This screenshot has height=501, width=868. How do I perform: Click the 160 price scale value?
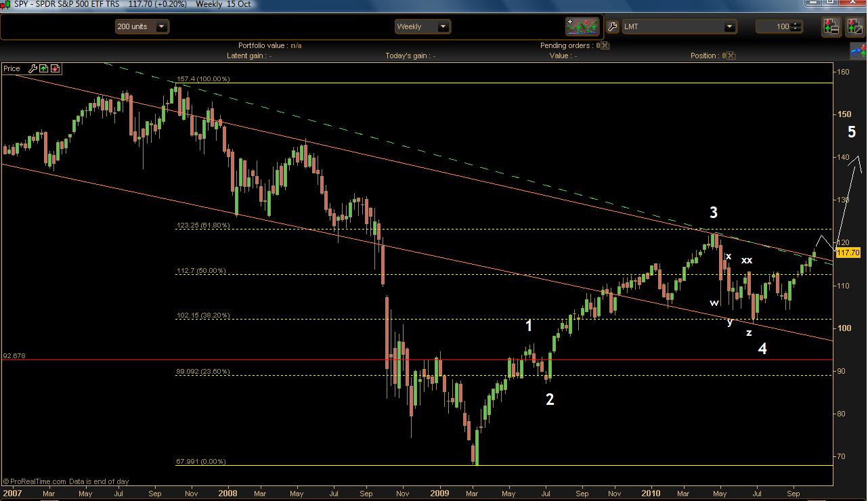click(844, 72)
